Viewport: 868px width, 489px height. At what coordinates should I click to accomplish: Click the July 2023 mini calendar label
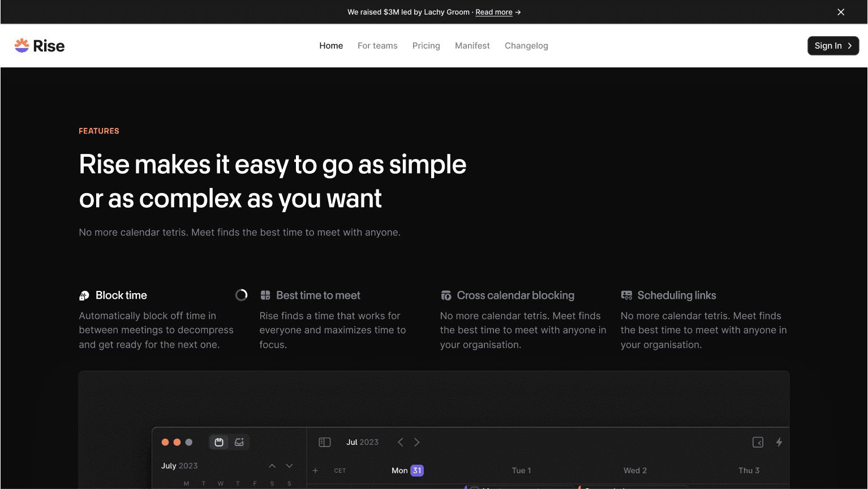[x=179, y=466]
